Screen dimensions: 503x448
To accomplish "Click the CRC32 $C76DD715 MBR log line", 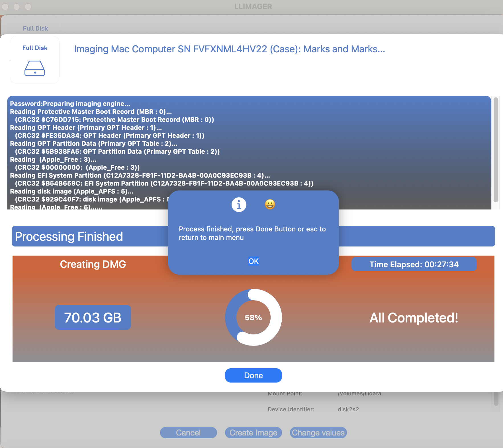I will (x=114, y=120).
